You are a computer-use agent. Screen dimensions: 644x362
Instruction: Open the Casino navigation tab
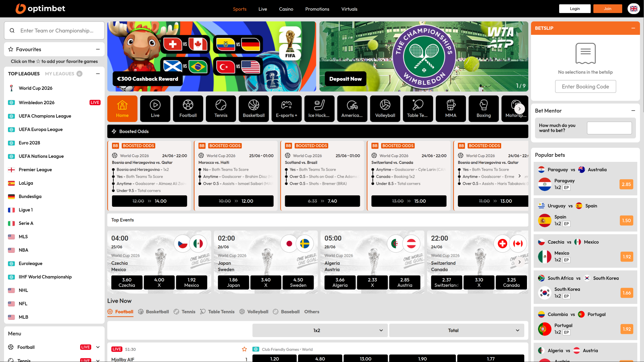click(286, 9)
